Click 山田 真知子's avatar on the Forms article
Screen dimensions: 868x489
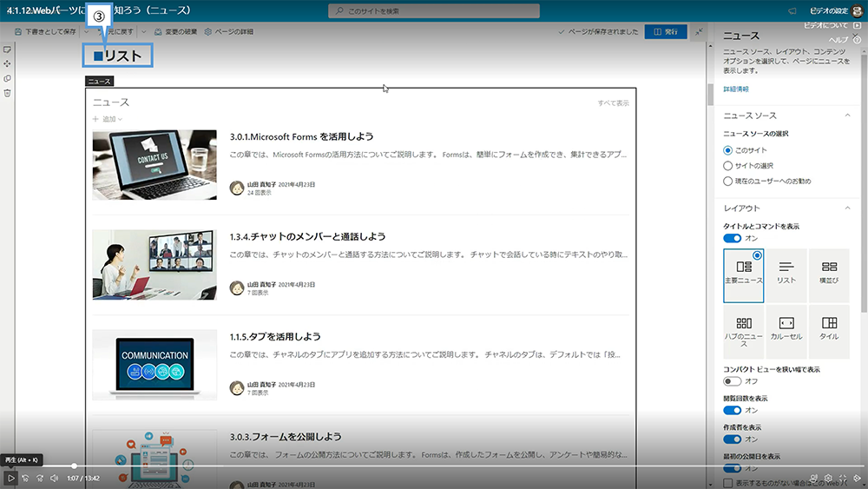237,188
